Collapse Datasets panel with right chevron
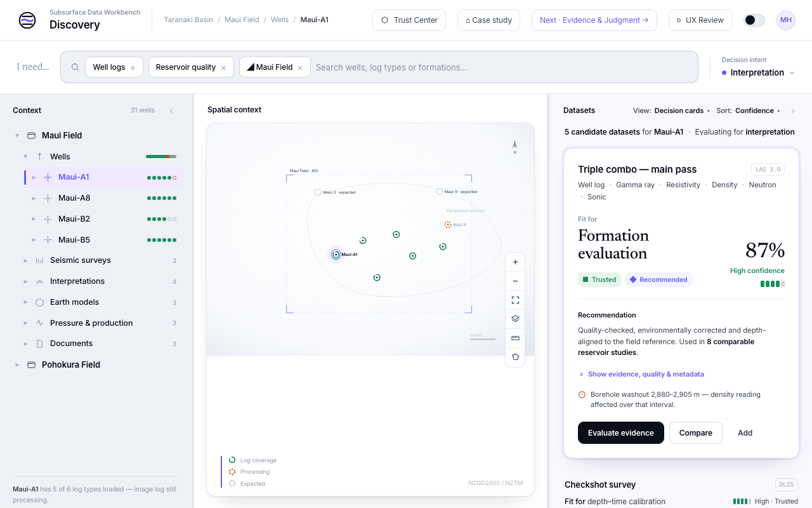The image size is (812, 508). 793,110
